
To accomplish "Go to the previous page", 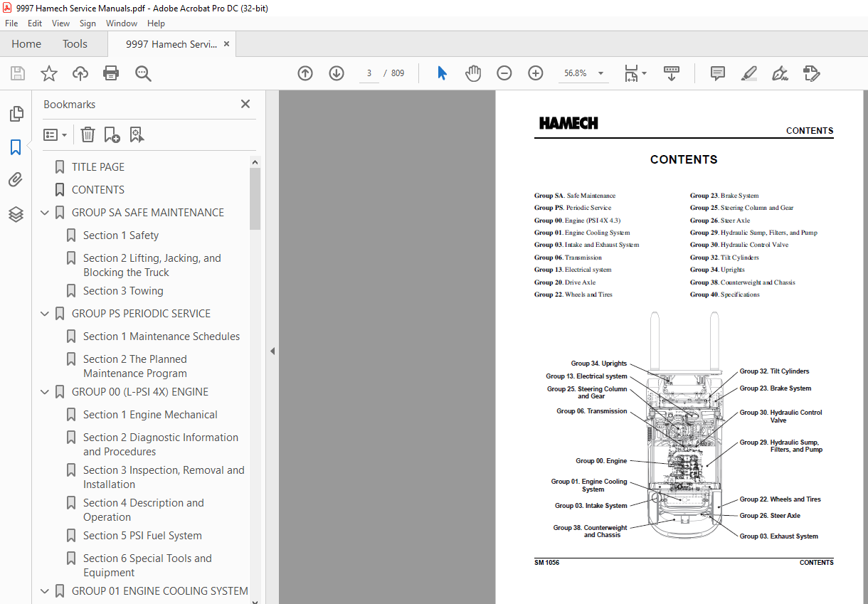I will pyautogui.click(x=305, y=73).
